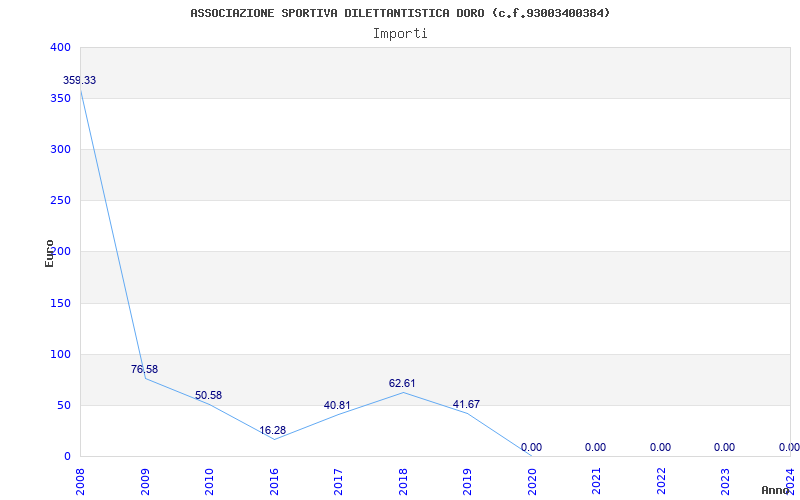Select the Importi subtitle
The image size is (800, 500).
[x=400, y=34]
